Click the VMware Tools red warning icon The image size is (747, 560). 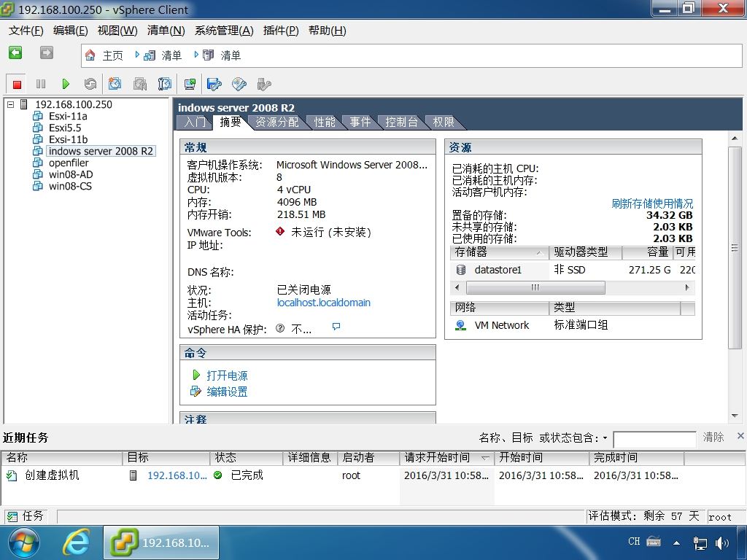[280, 231]
